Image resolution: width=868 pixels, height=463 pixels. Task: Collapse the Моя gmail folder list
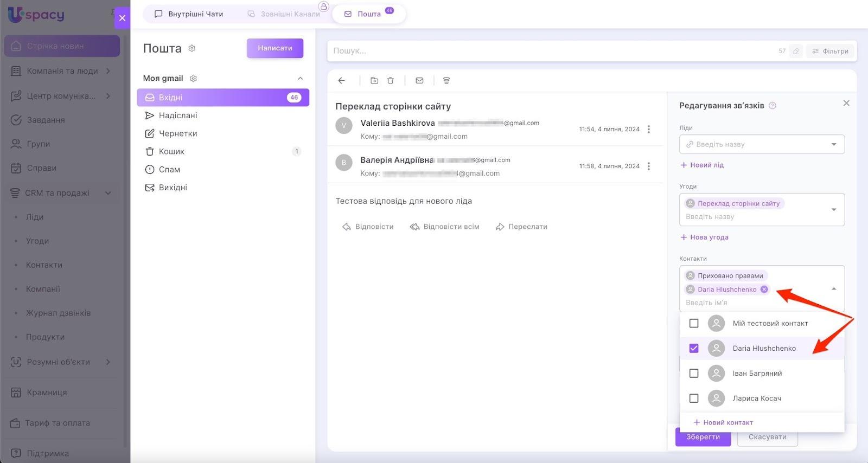pyautogui.click(x=300, y=79)
